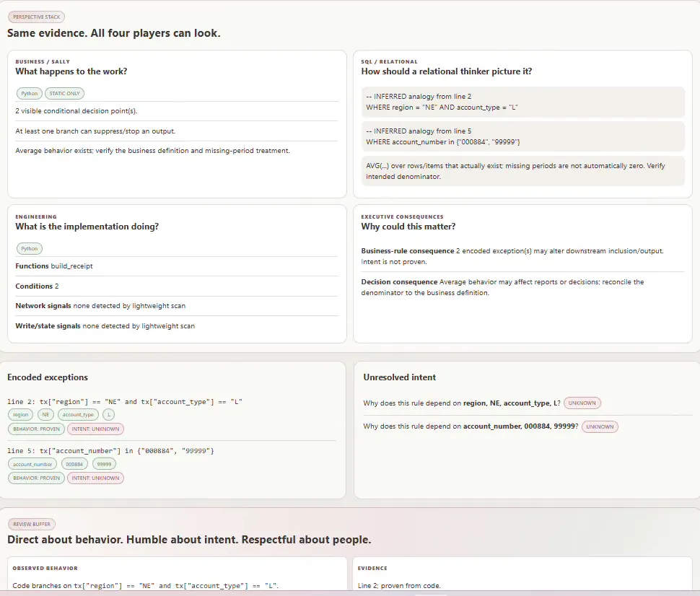This screenshot has height=596, width=700.
Task: Click the STATIC ONLY tag
Action: click(65, 93)
